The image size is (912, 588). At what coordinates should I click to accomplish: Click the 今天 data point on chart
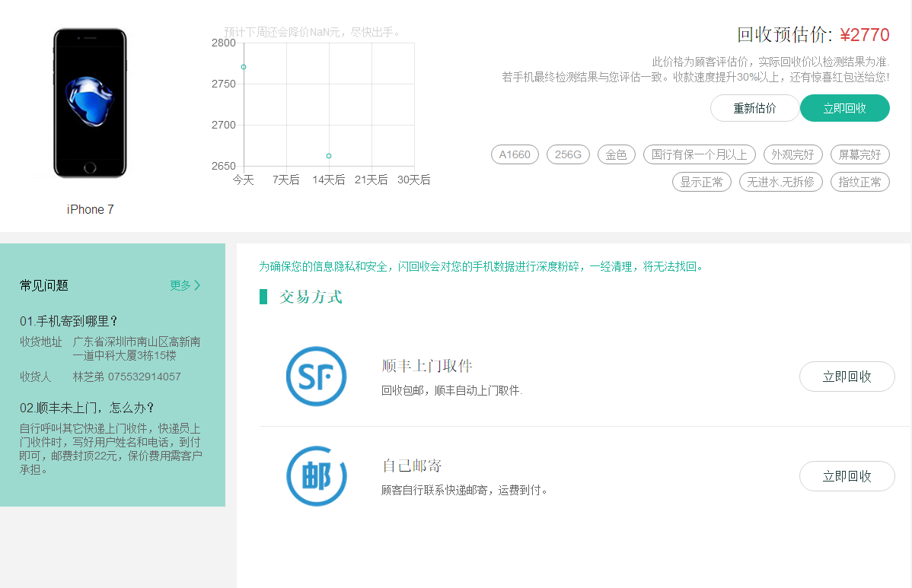tap(244, 67)
